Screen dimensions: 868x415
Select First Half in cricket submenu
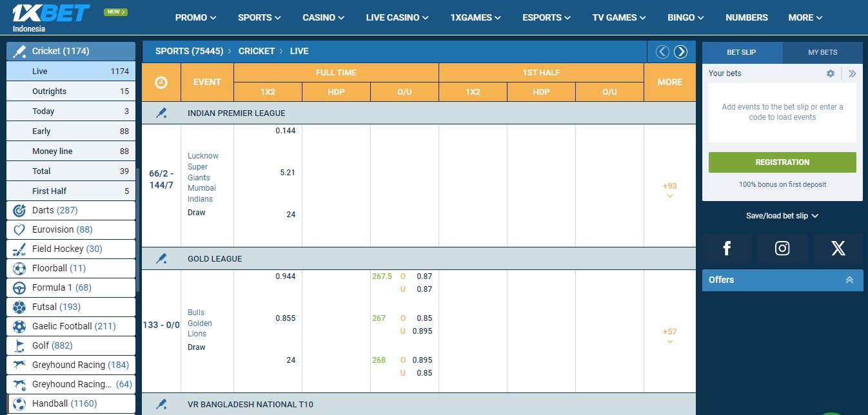click(71, 191)
